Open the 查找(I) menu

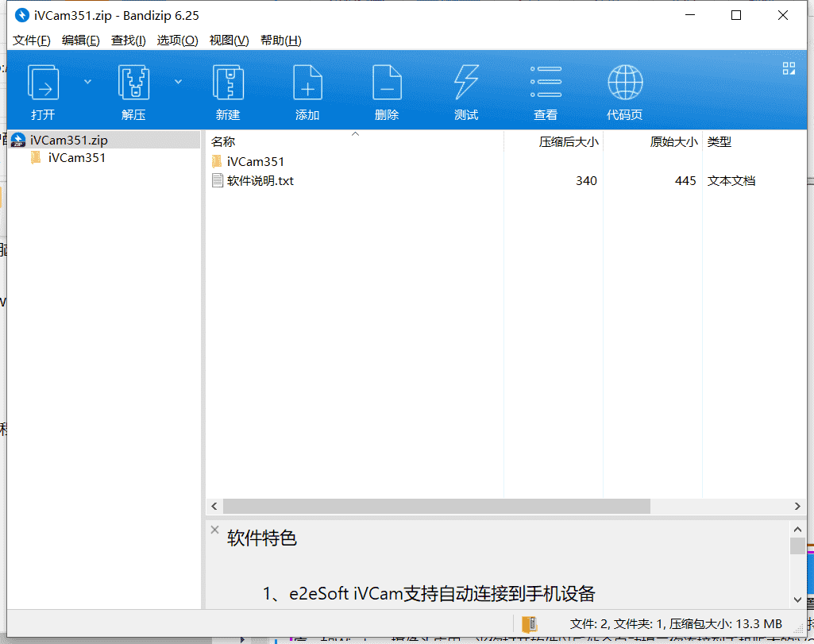tap(128, 40)
